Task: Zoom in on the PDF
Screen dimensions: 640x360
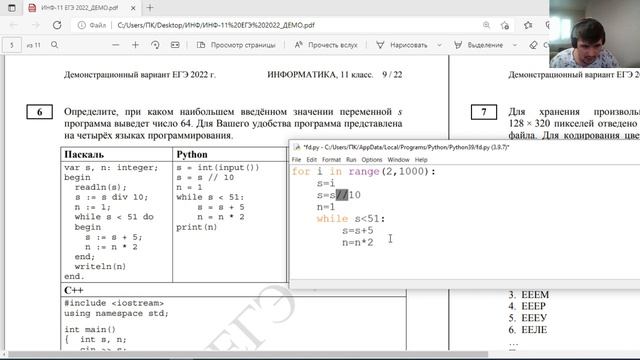Action: click(136, 45)
